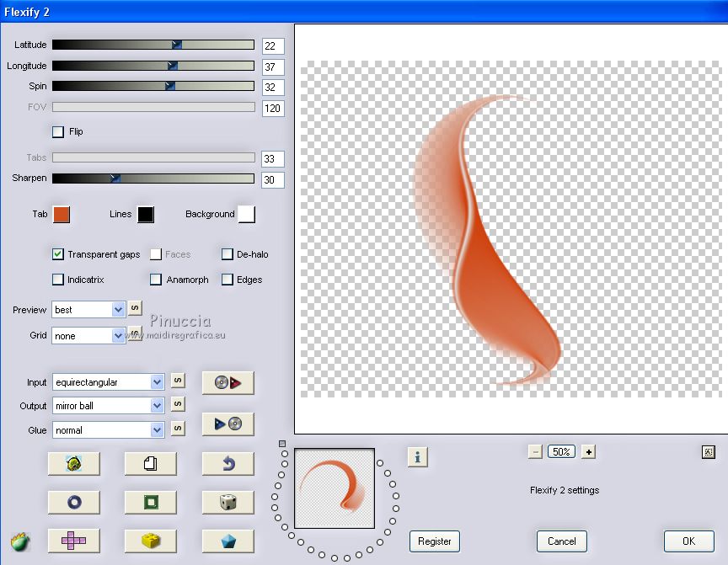Open the Grid dropdown
The height and width of the screenshot is (565, 728).
pyautogui.click(x=88, y=335)
